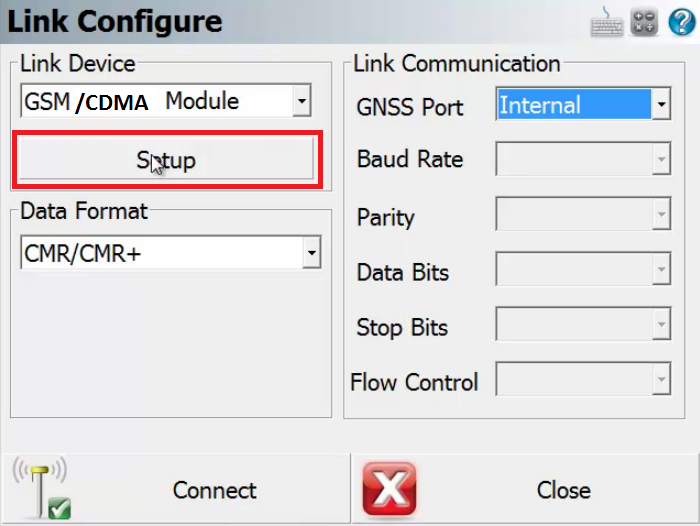The width and height of the screenshot is (700, 526).
Task: Open the Baud Rate dropdown
Action: [660, 158]
